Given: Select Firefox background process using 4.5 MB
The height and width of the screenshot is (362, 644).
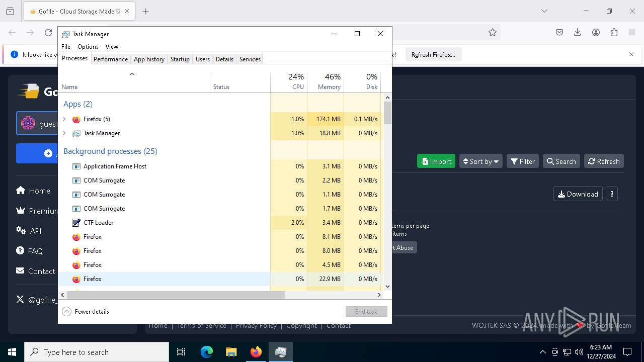Looking at the screenshot, I should click(x=219, y=265).
